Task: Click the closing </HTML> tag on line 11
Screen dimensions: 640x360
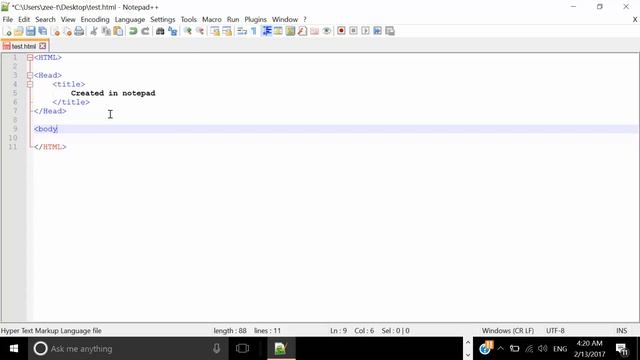Action: click(50, 147)
